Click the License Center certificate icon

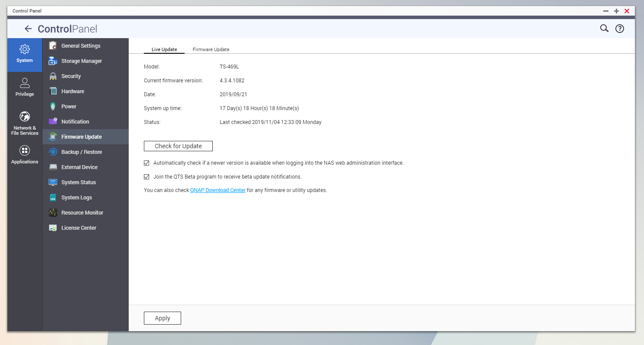(53, 228)
